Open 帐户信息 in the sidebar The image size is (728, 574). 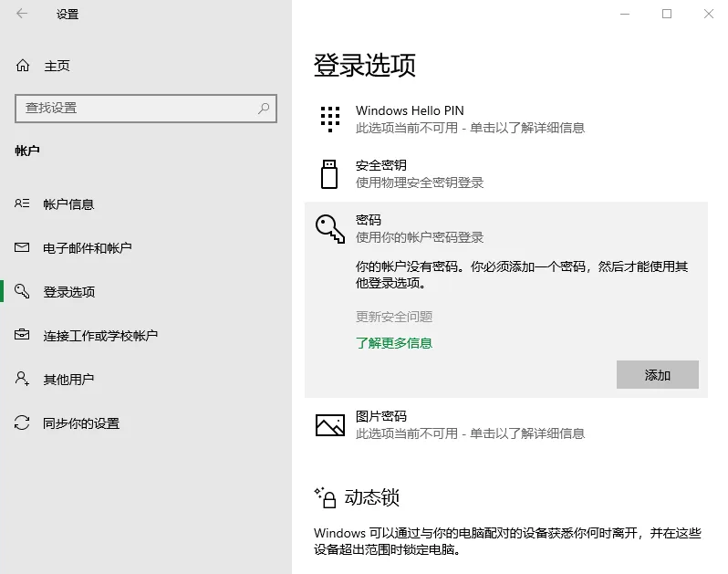click(x=68, y=204)
